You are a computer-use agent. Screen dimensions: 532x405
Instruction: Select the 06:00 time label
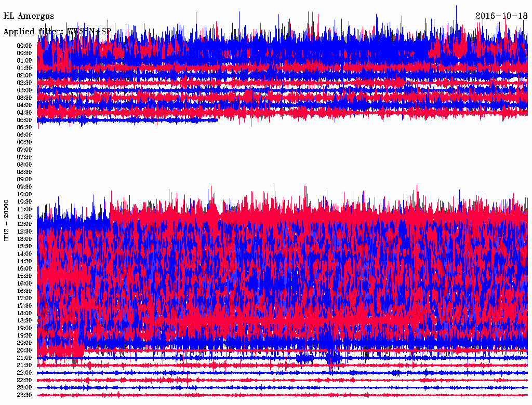pyautogui.click(x=24, y=134)
